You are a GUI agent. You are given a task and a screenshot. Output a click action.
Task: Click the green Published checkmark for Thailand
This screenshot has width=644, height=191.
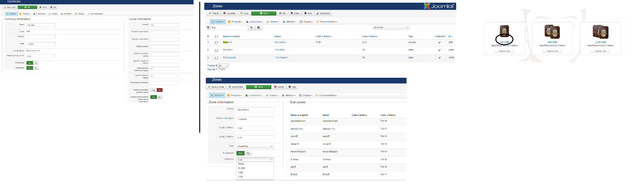[x=439, y=43]
